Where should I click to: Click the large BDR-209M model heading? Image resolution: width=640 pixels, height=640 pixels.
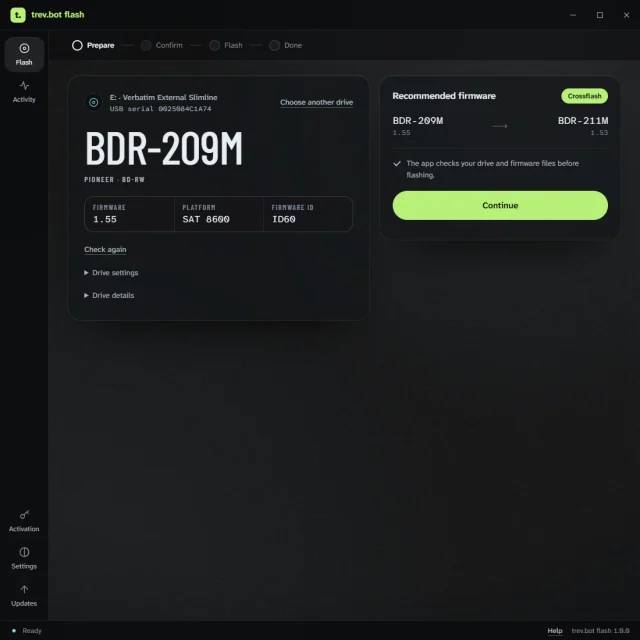point(164,148)
